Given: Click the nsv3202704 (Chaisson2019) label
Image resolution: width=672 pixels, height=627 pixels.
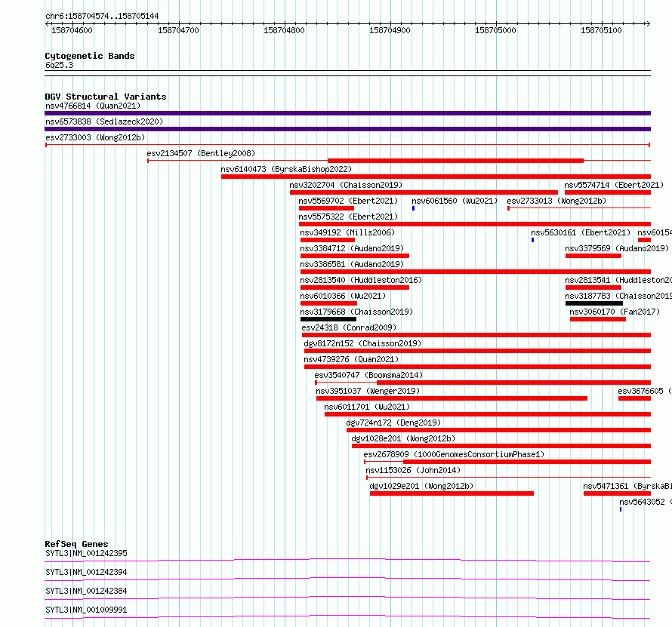Looking at the screenshot, I should [346, 185].
